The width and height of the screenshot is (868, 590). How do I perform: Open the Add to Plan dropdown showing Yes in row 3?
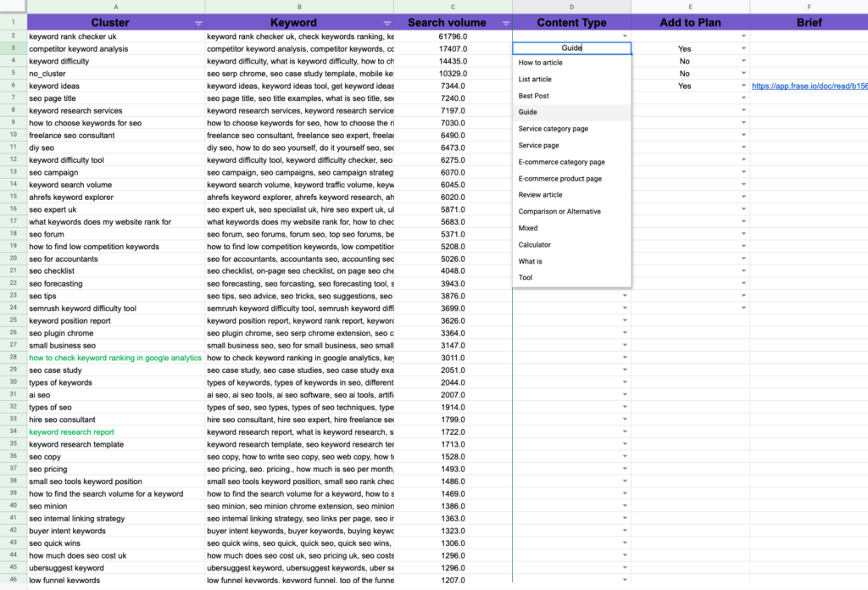[x=743, y=49]
